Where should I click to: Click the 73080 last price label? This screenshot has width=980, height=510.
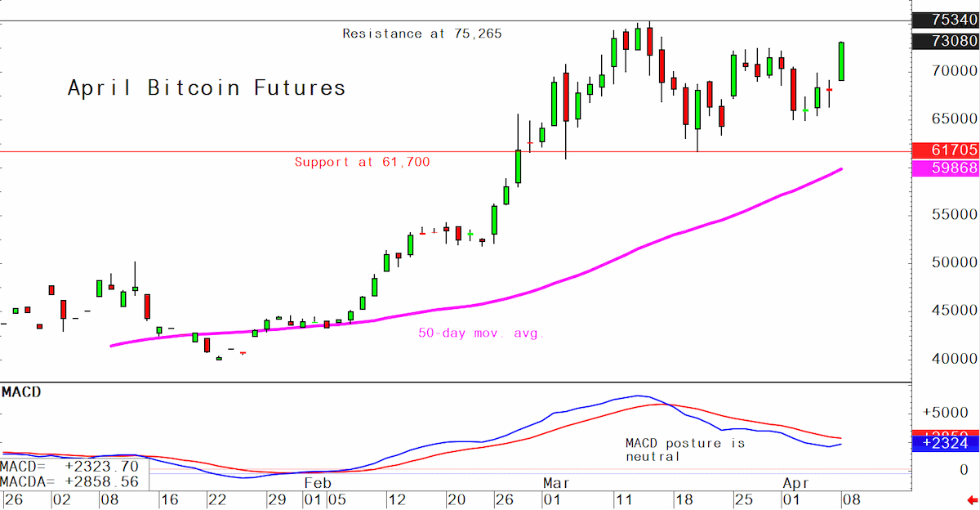point(946,42)
